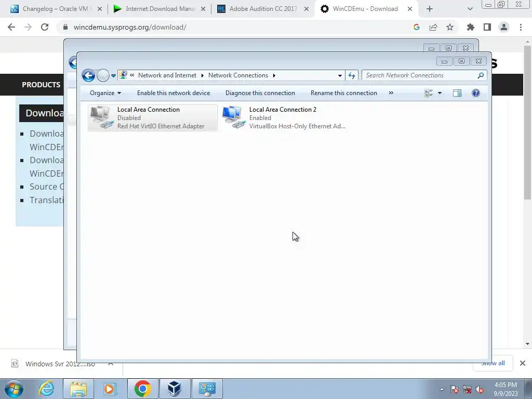Open Chrome profile icon

pos(504,27)
